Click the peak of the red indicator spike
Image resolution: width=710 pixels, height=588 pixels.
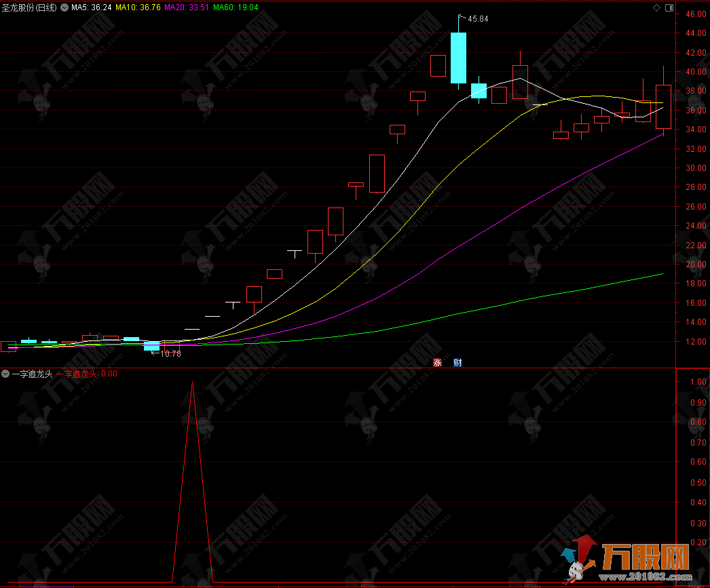[x=192, y=384]
